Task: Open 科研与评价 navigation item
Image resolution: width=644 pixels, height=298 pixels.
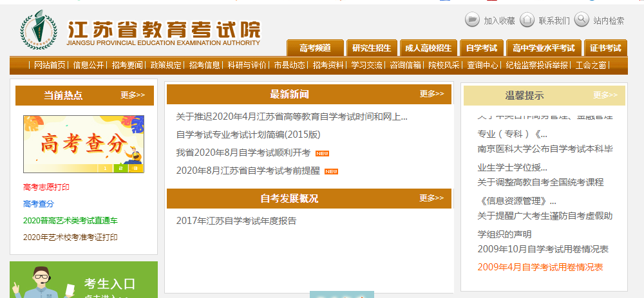Action: (x=247, y=65)
